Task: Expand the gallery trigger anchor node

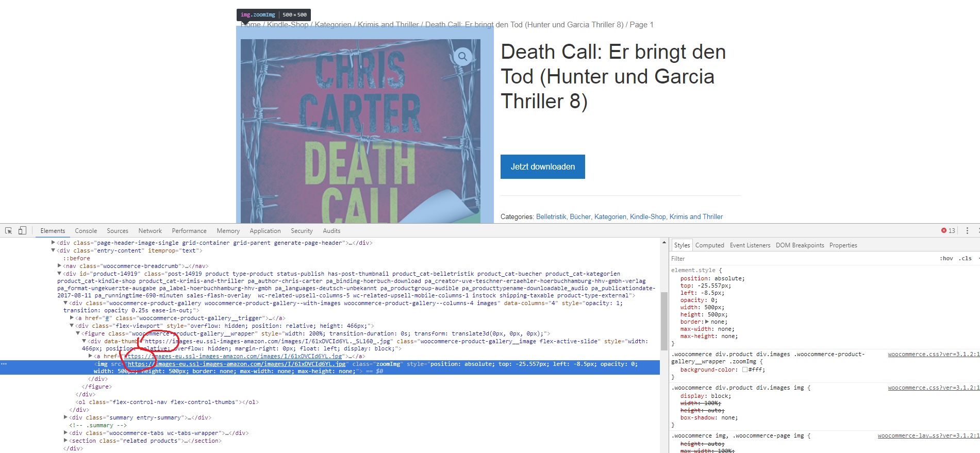Action: click(72, 318)
